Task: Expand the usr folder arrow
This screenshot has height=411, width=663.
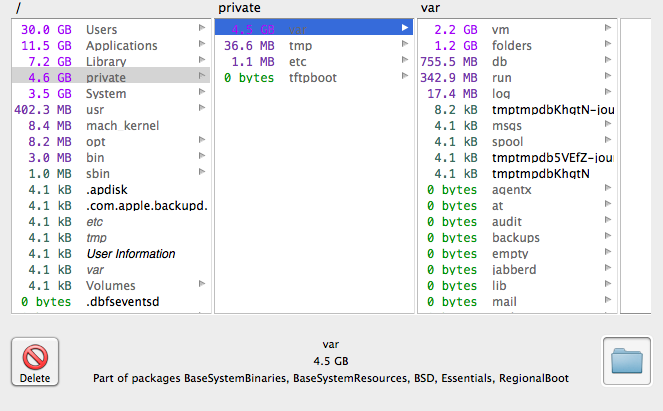Action: (x=202, y=108)
